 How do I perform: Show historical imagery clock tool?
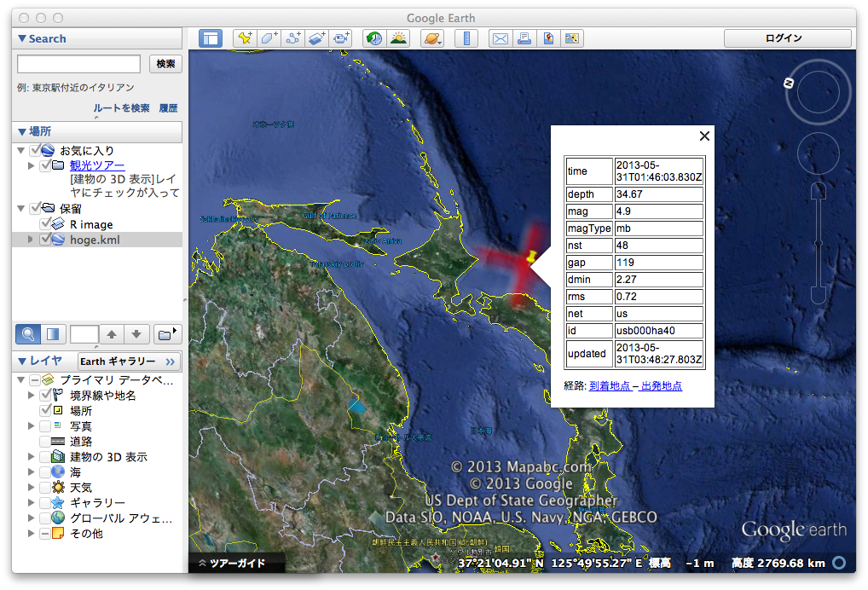click(x=375, y=38)
